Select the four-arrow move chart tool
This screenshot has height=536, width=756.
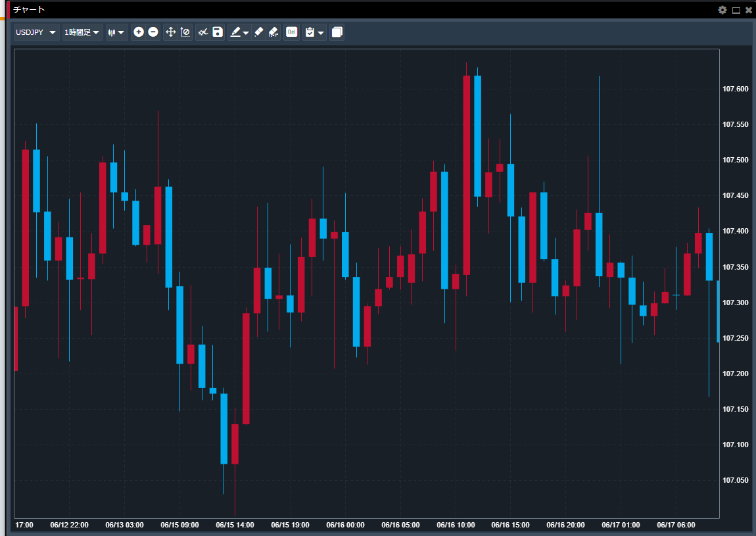point(170,32)
